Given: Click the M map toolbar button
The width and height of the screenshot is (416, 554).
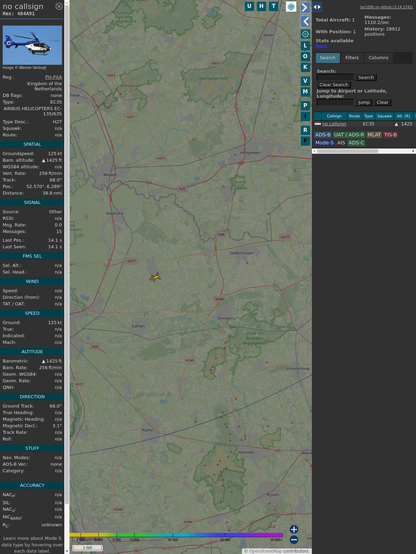Looking at the screenshot, I should (x=305, y=92).
